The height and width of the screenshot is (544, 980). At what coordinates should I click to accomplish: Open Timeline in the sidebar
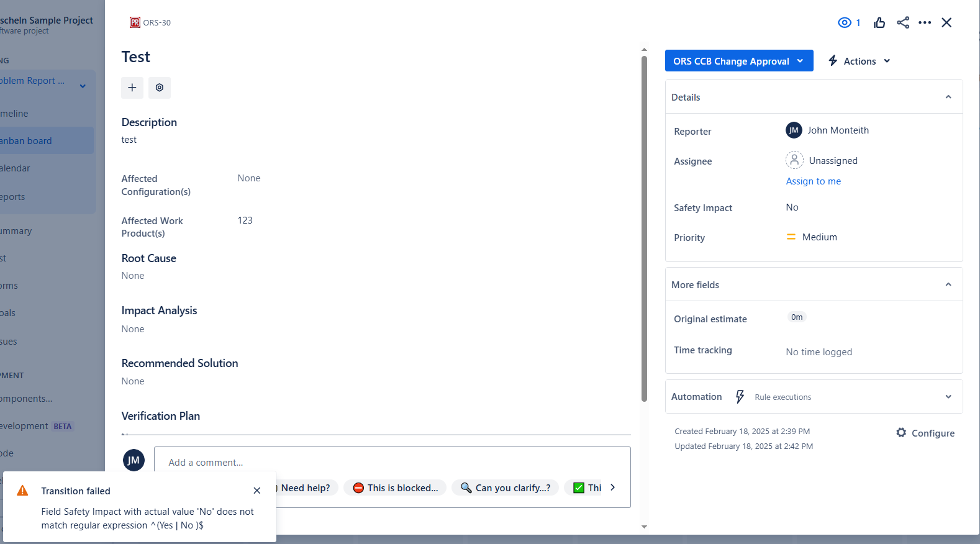14,114
